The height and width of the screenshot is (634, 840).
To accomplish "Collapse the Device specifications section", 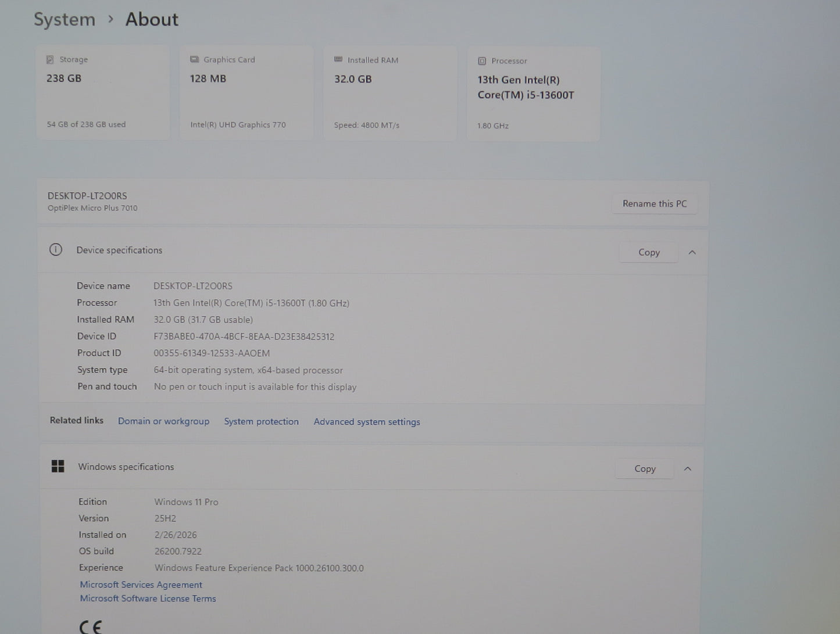I will tap(692, 252).
